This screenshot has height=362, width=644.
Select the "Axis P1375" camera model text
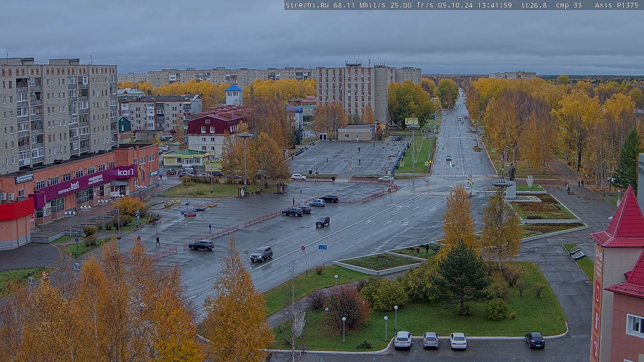(x=617, y=5)
